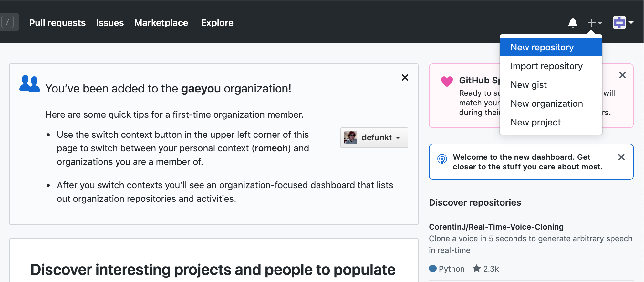The image size is (644, 282).
Task: Open Marketplace from the header
Action: tap(161, 23)
